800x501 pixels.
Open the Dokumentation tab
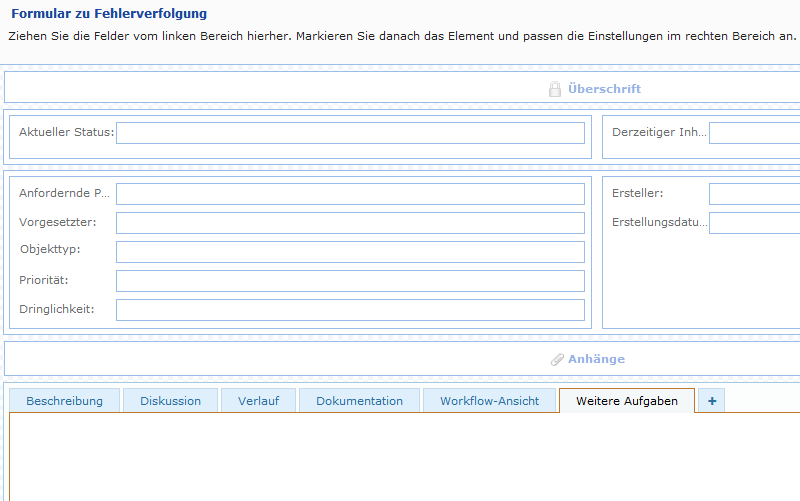(359, 401)
